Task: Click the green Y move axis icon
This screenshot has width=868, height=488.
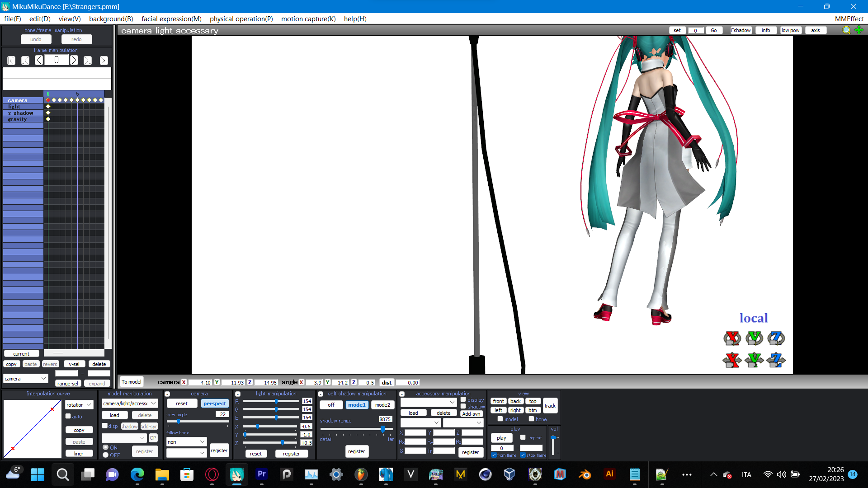Action: [x=754, y=360]
